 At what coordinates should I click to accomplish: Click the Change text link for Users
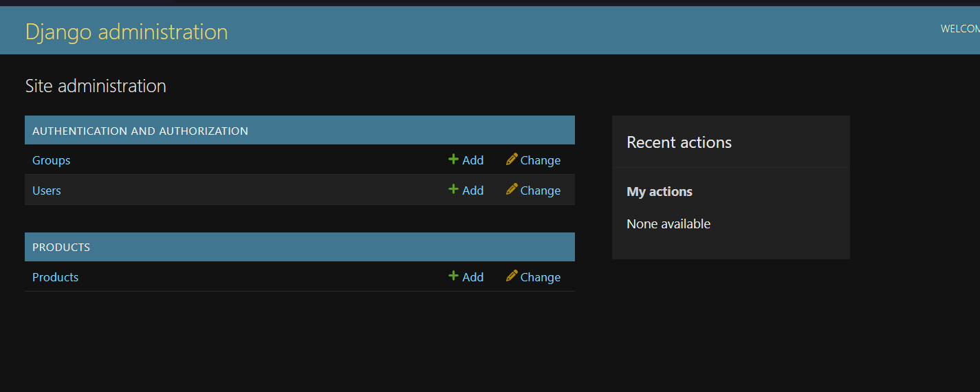tap(540, 190)
